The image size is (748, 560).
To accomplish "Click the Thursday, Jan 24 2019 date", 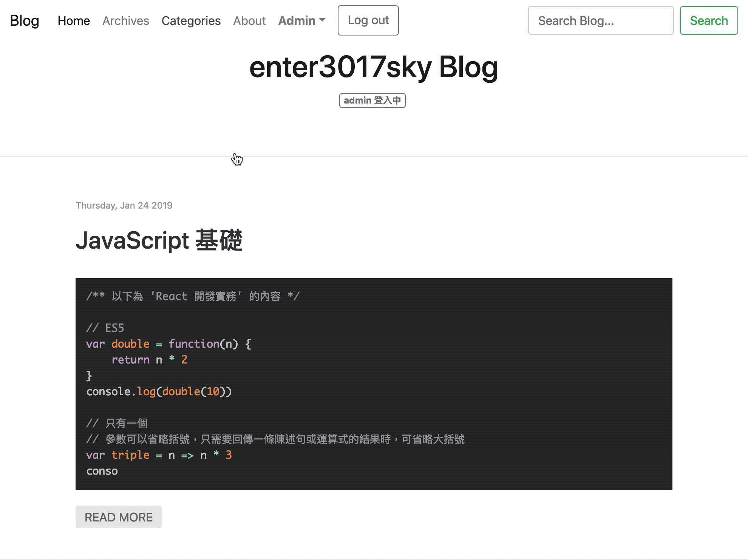I will click(x=124, y=206).
